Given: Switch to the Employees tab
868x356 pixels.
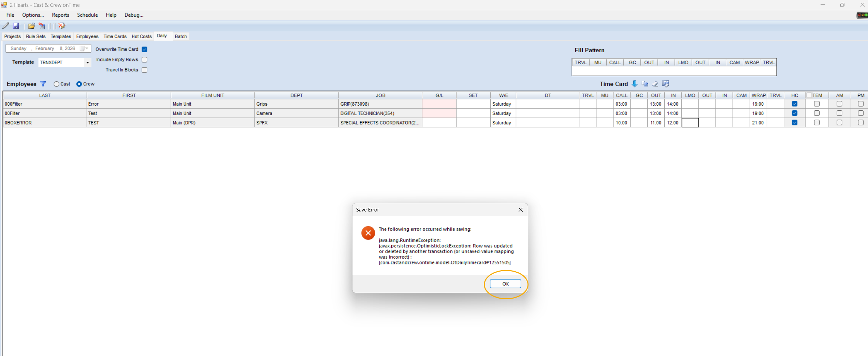Looking at the screenshot, I should click(87, 37).
